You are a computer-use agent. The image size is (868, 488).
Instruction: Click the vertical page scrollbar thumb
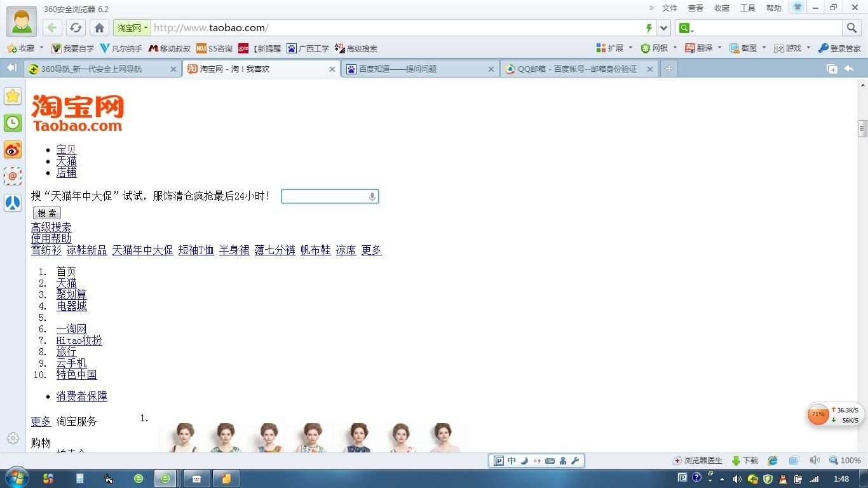point(862,128)
